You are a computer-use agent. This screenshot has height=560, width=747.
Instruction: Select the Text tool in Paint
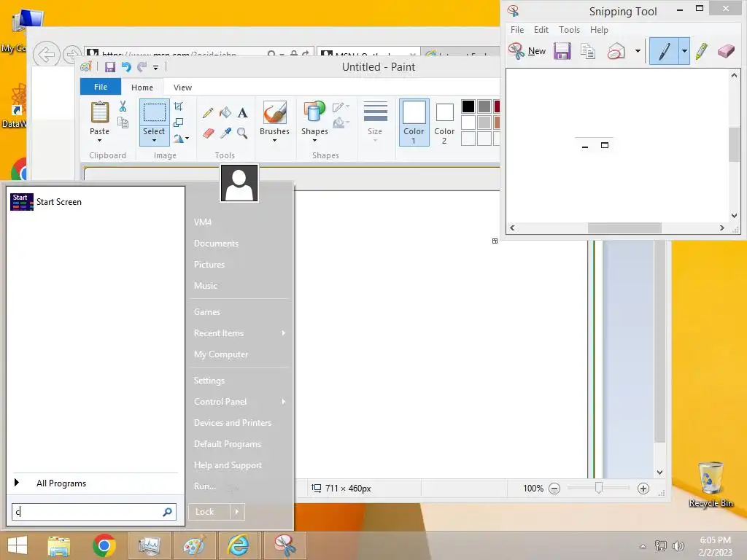click(242, 113)
